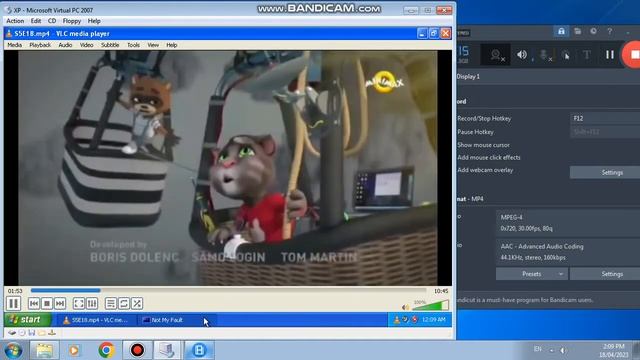This screenshot has width=640, height=360.
Task: Stop playback in VLC
Action: point(47,303)
